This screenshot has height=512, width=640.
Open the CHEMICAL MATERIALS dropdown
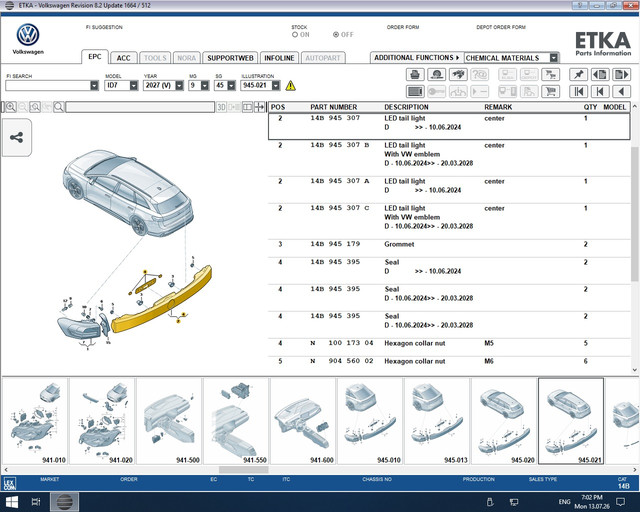[x=553, y=58]
